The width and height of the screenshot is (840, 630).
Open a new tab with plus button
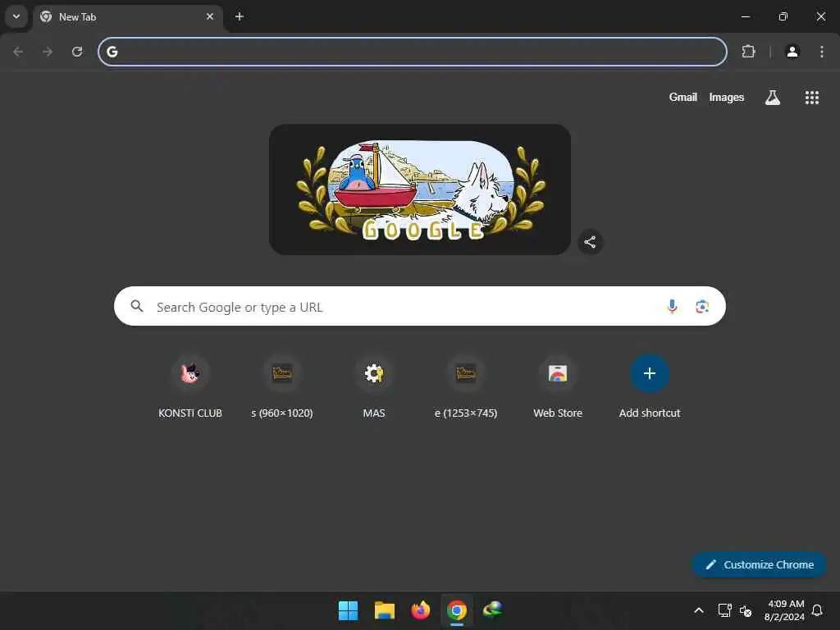click(x=240, y=16)
